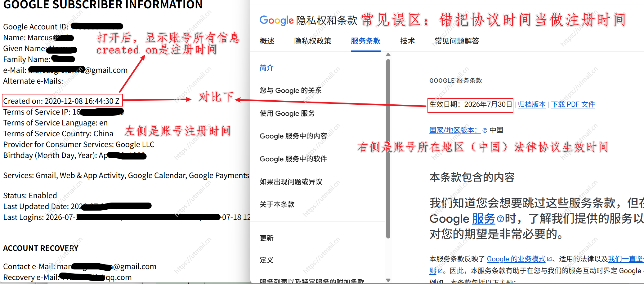Follow the large 服务 link in the intro
The height and width of the screenshot is (284, 644).
[484, 219]
